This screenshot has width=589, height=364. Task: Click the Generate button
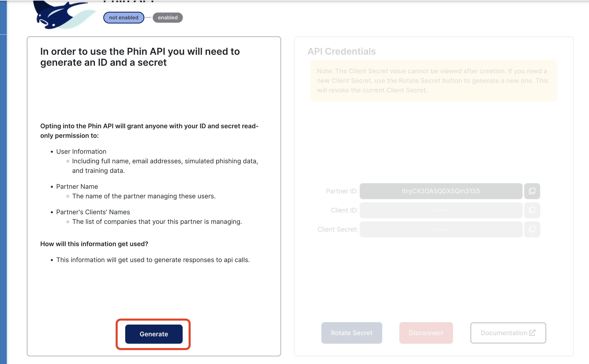[x=154, y=334]
